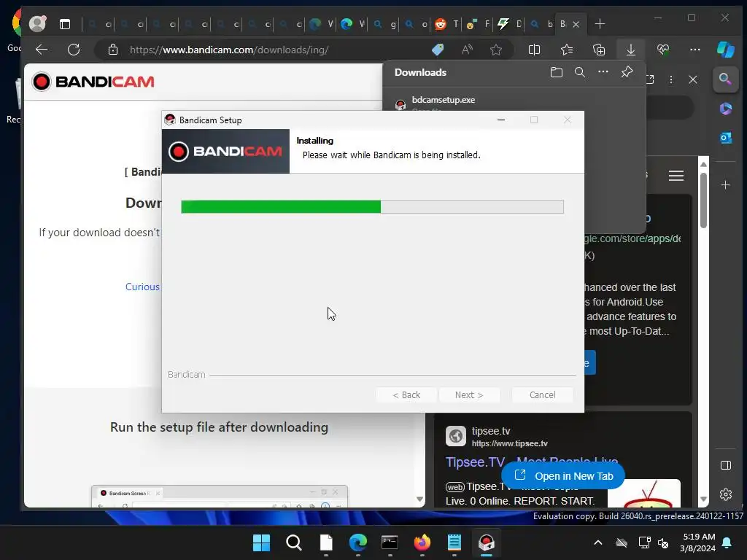Open split screen view icon
The image size is (747, 560).
[x=535, y=50]
